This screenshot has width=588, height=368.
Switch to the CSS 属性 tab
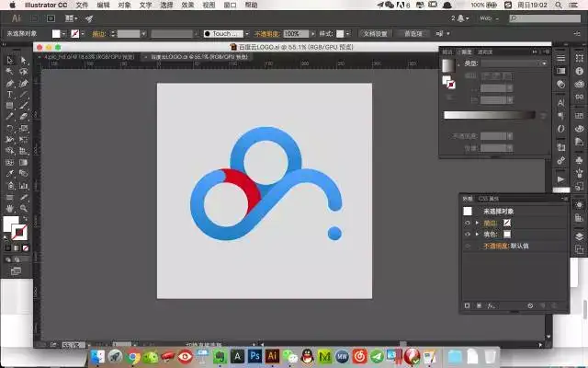pyautogui.click(x=488, y=199)
